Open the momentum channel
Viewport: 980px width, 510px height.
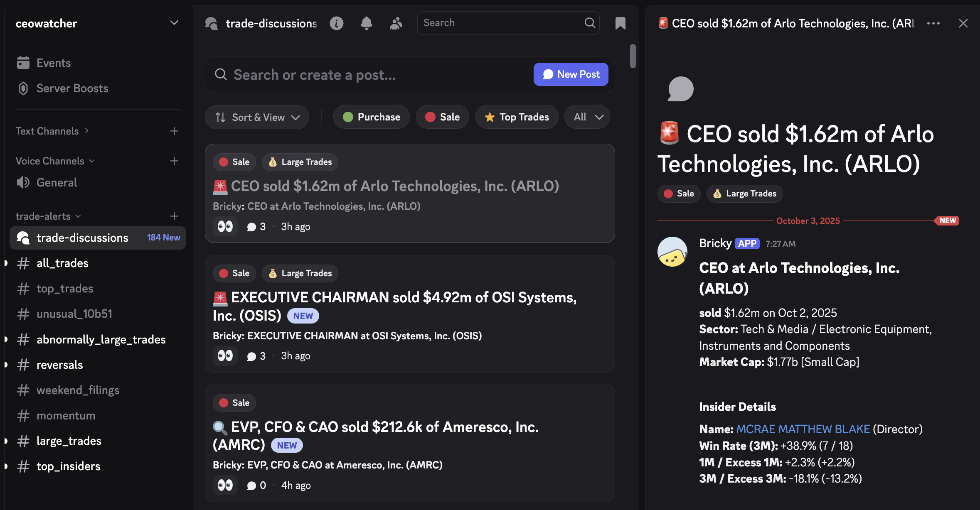[98, 415]
